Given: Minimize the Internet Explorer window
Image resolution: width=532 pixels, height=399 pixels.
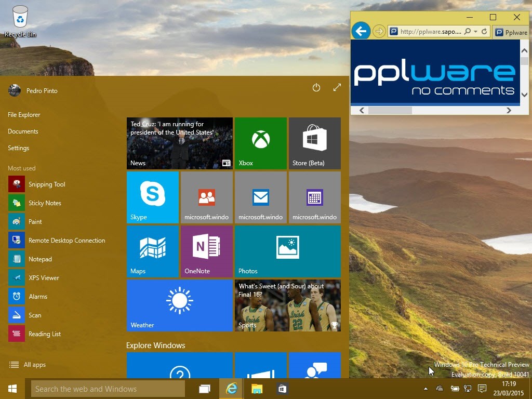Looking at the screenshot, I should tap(470, 17).
